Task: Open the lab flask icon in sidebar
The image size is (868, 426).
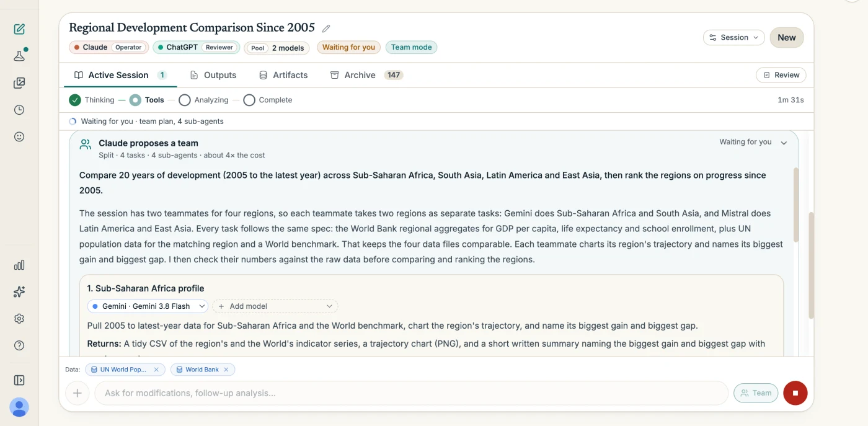Action: tap(19, 56)
